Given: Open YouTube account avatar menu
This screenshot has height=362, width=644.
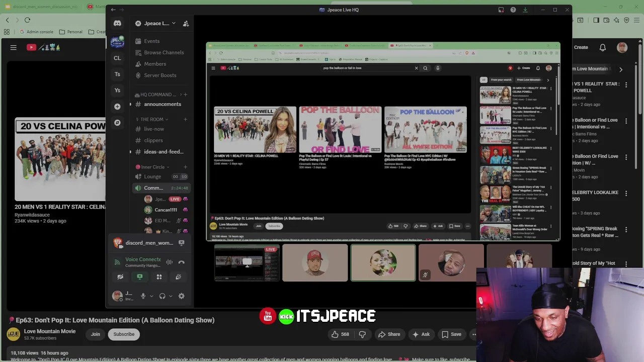Looking at the screenshot, I should tap(622, 47).
